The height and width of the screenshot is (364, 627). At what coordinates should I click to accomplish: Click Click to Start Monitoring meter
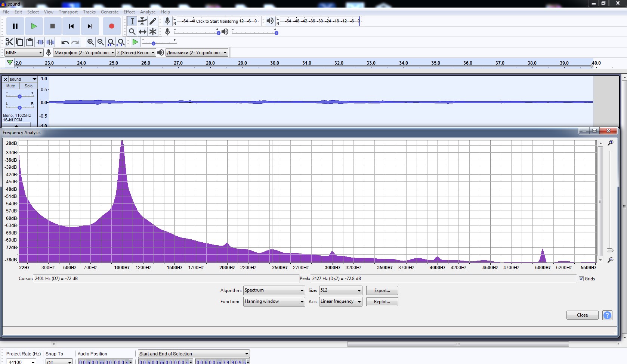point(217,21)
